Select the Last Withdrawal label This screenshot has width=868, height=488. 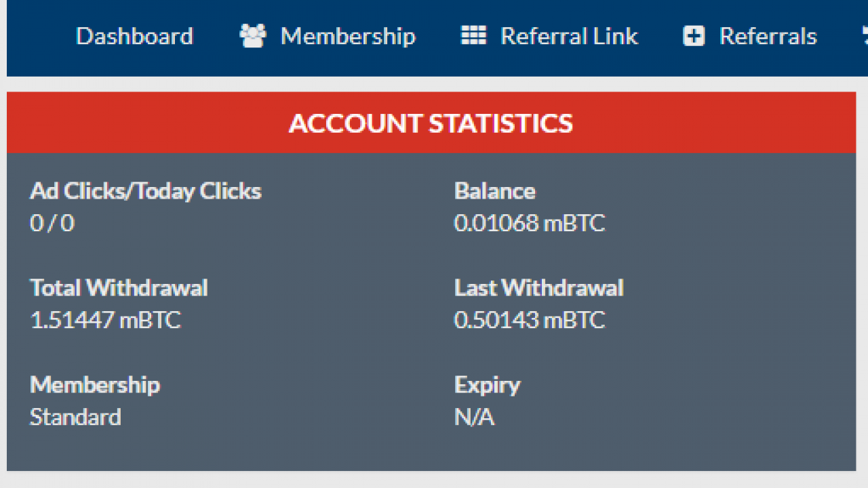pos(539,288)
